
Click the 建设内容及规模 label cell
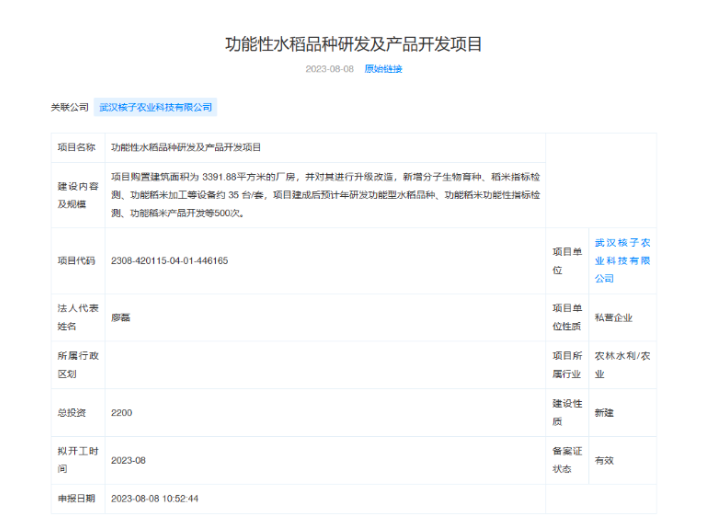click(76, 194)
